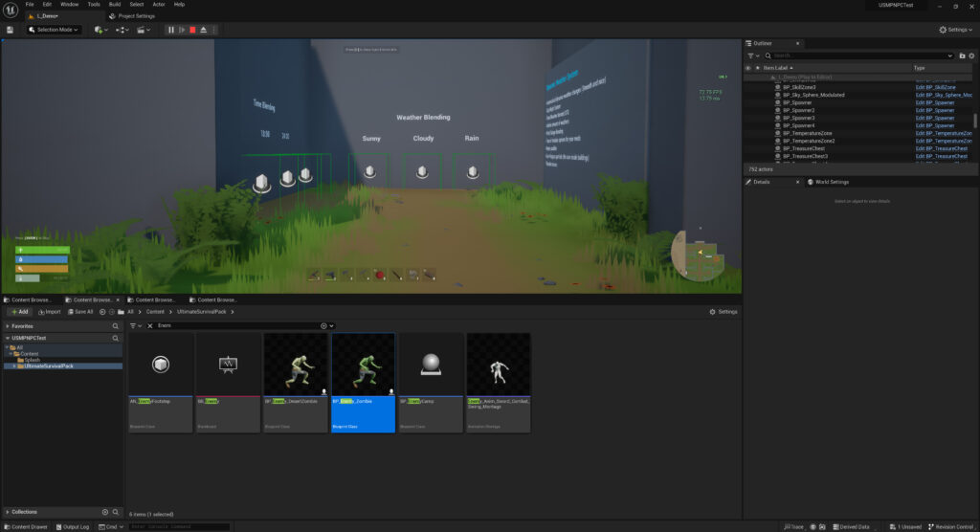Open the Actor menu
Image resolution: width=980 pixels, height=532 pixels.
coord(159,5)
